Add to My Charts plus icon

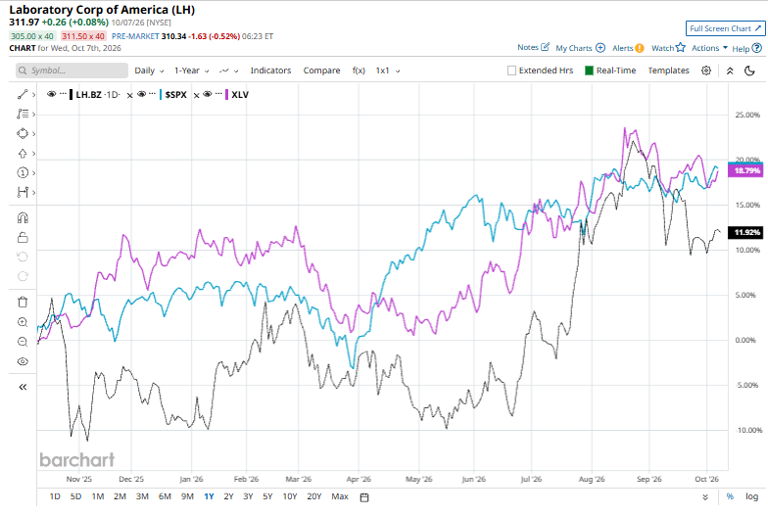pyautogui.click(x=600, y=47)
